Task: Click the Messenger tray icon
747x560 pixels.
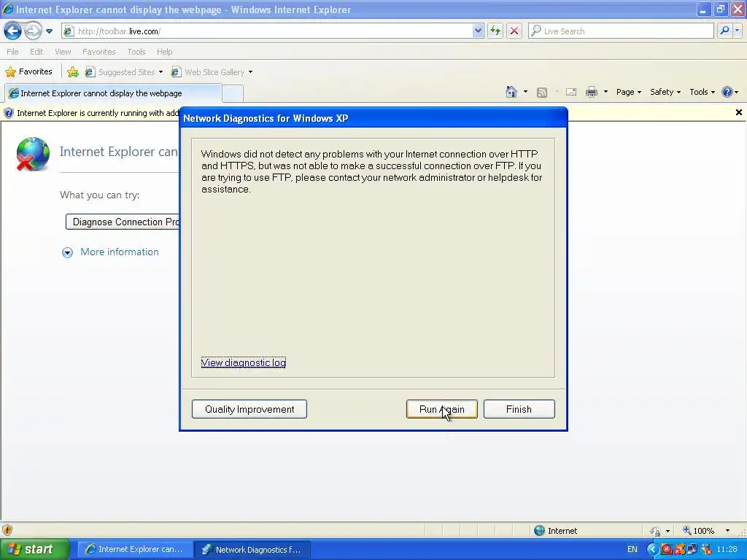Action: pyautogui.click(x=705, y=550)
